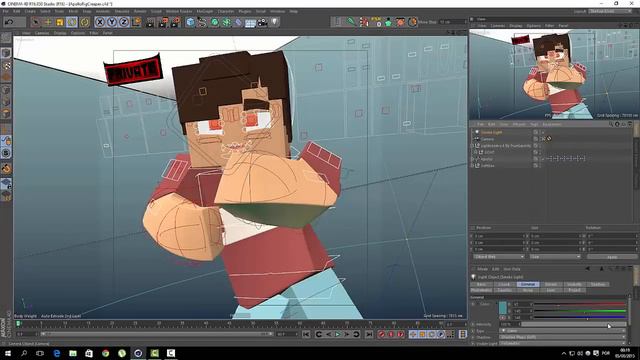
Task: Add a Light object from toolbar
Action: [275, 22]
